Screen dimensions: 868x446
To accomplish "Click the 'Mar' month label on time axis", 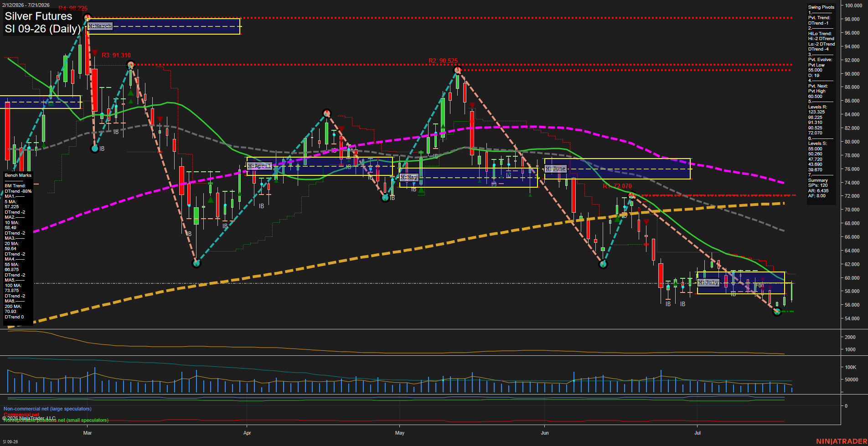I will [88, 433].
